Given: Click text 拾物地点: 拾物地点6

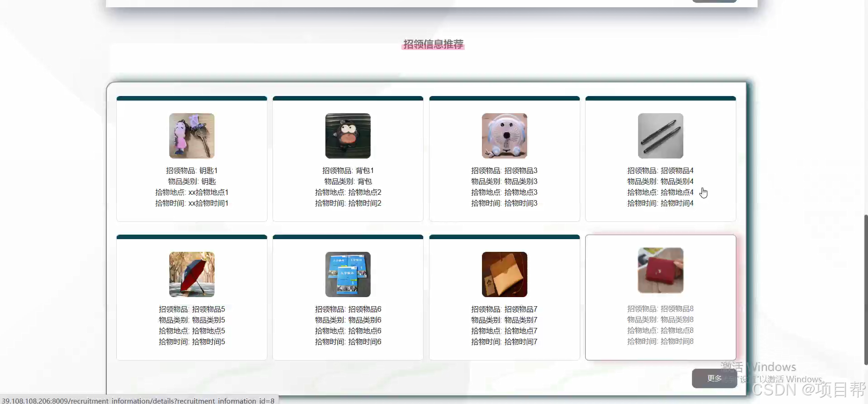Looking at the screenshot, I should click(348, 331).
